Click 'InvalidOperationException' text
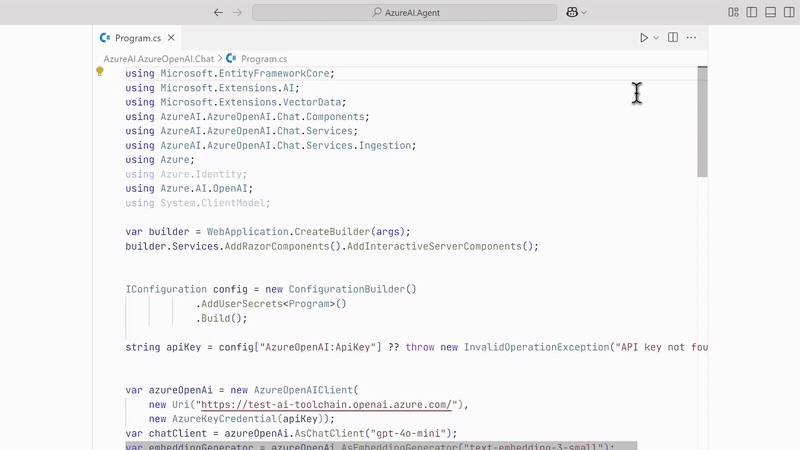This screenshot has width=800, height=450. [x=536, y=347]
